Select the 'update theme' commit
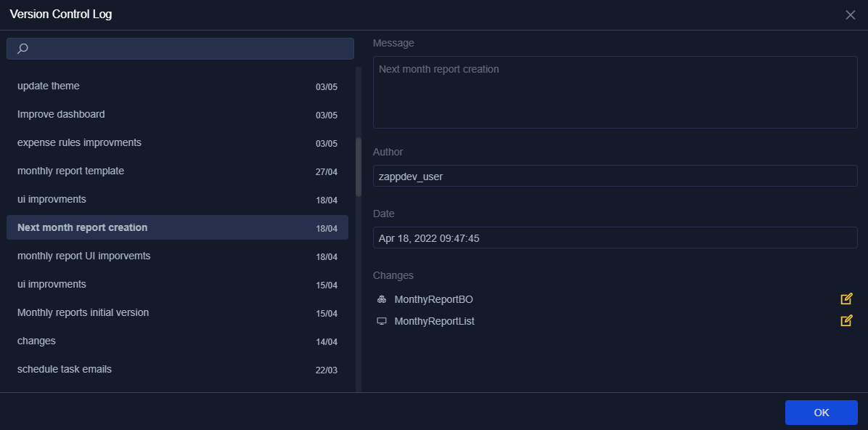The height and width of the screenshot is (430, 868). 177,86
